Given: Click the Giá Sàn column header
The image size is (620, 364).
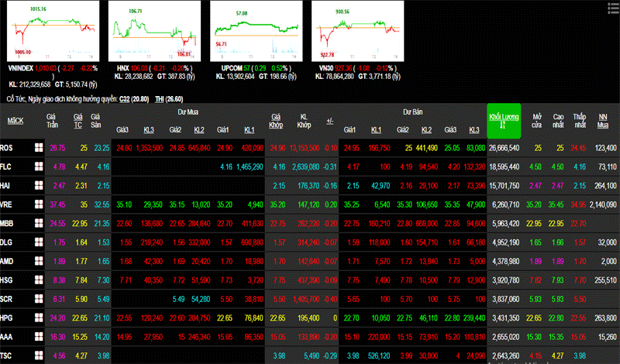Looking at the screenshot, I should pos(95,121).
